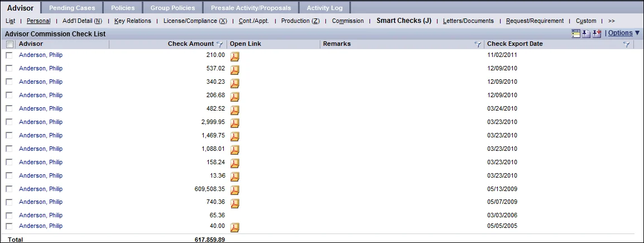The width and height of the screenshot is (644, 243).
Task: Go to the Activity Log tab
Action: pyautogui.click(x=324, y=8)
